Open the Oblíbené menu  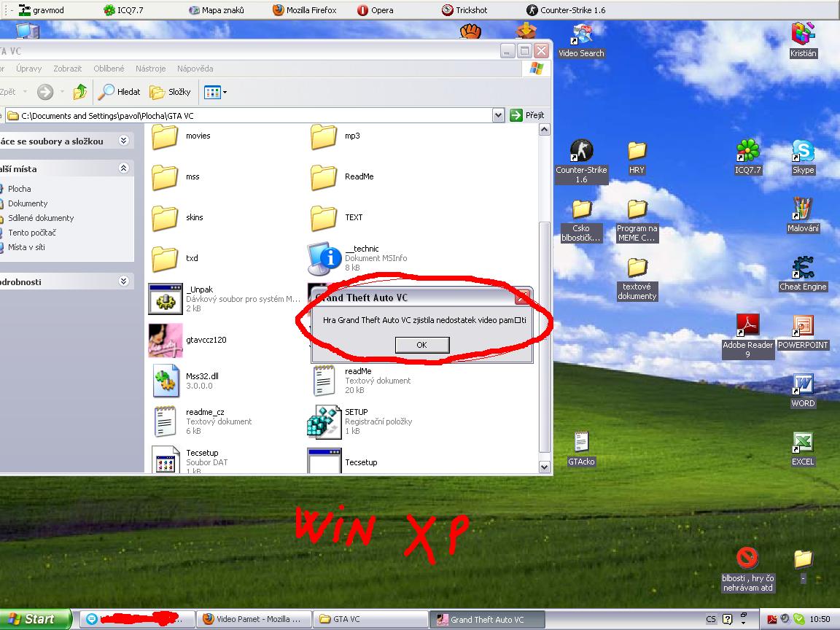point(109,69)
